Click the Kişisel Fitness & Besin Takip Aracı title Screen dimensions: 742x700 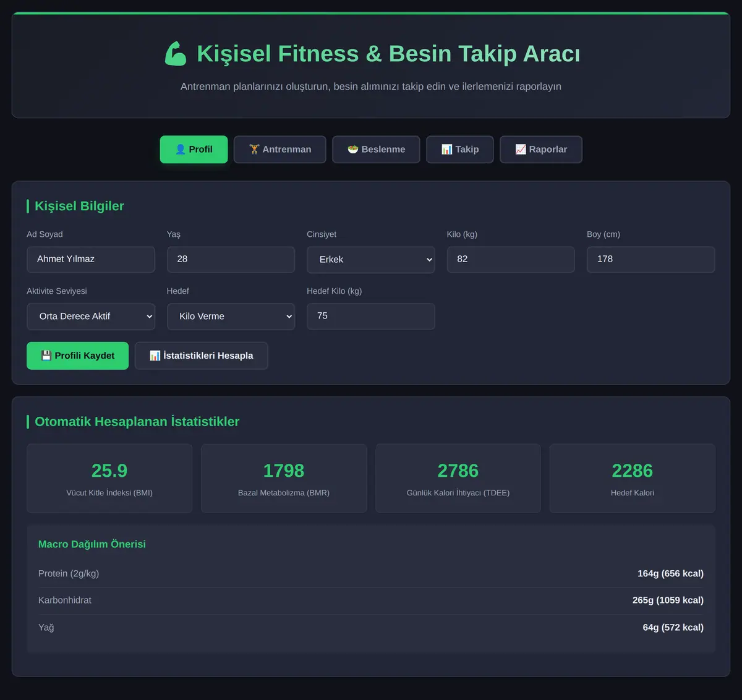(388, 54)
